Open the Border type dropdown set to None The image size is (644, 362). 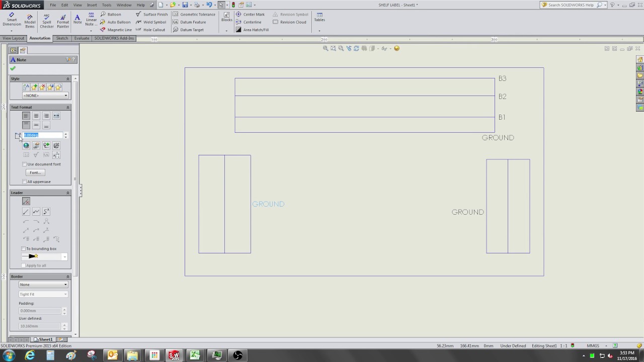click(x=43, y=285)
